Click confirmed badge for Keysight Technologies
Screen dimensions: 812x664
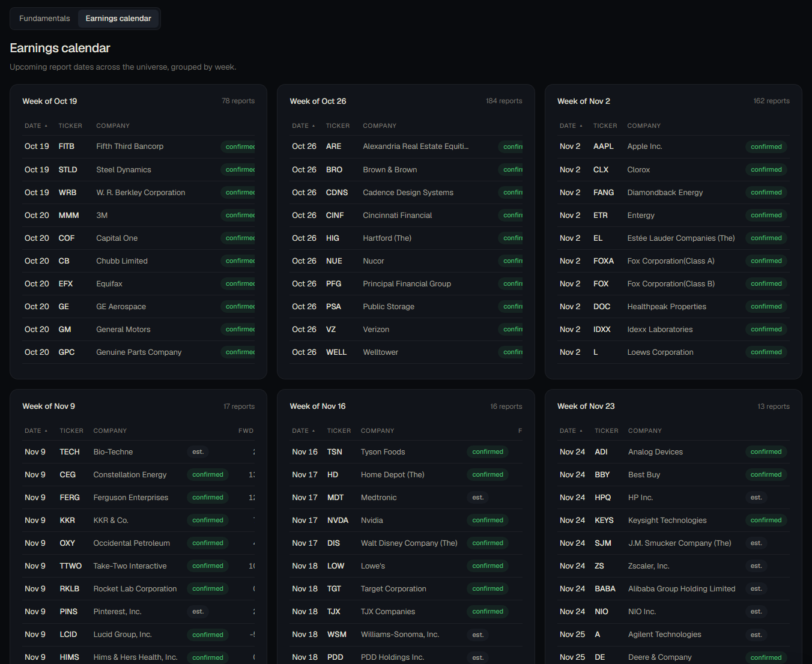point(766,521)
